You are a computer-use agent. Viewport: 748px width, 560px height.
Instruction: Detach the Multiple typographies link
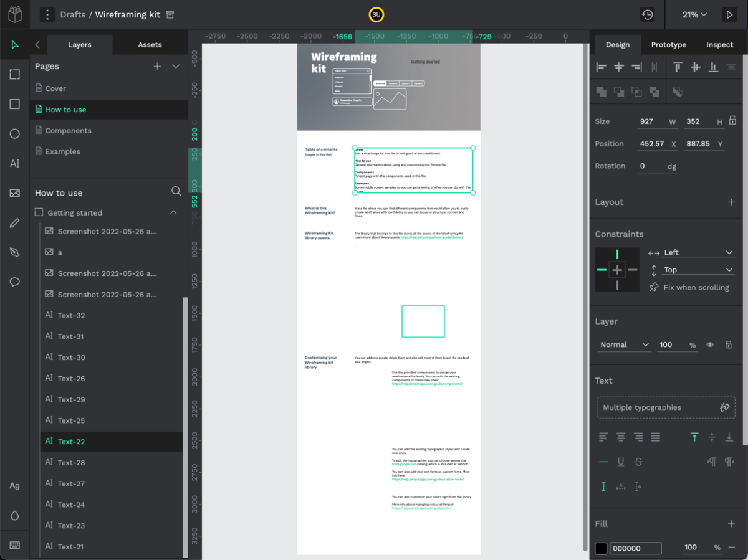click(x=724, y=407)
